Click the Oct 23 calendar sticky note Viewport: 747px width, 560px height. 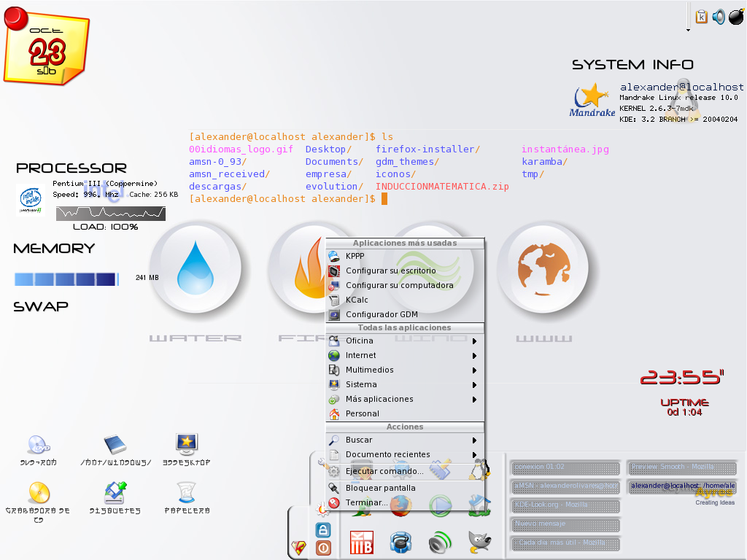46,47
